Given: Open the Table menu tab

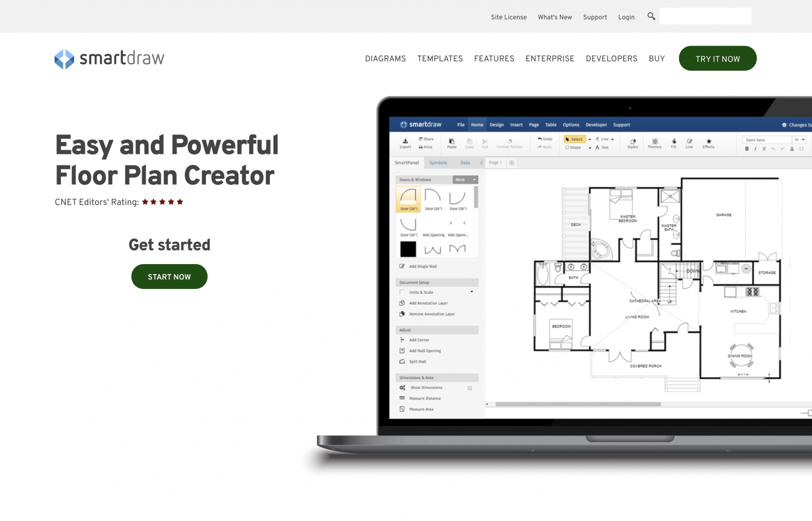Looking at the screenshot, I should point(551,125).
